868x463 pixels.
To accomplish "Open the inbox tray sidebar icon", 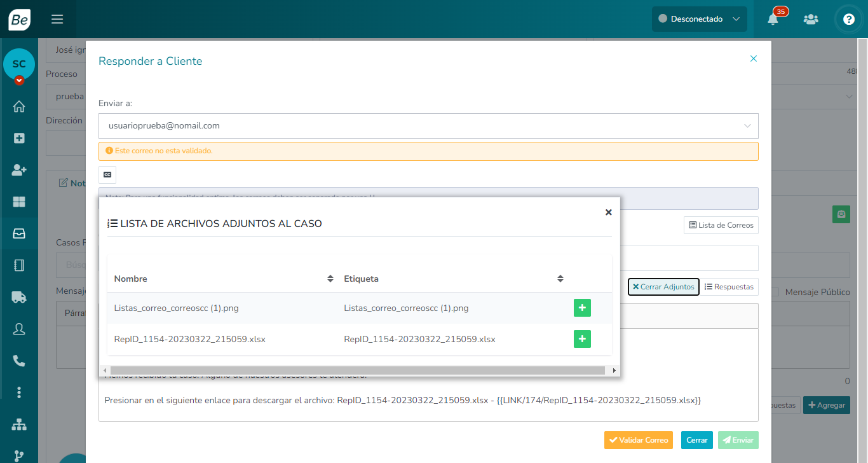I will [x=19, y=233].
